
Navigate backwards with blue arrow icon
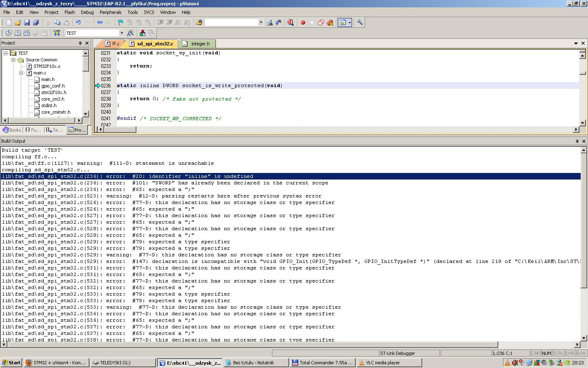tap(99, 22)
